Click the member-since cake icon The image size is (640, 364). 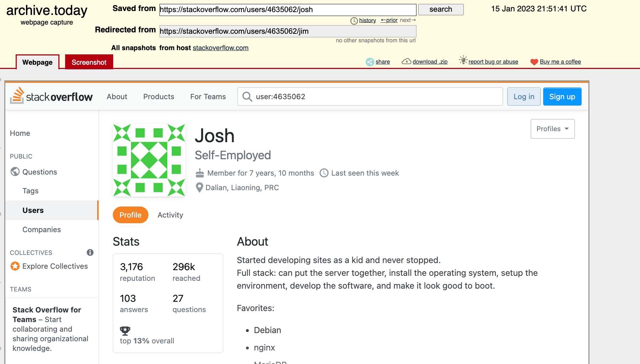pos(200,173)
